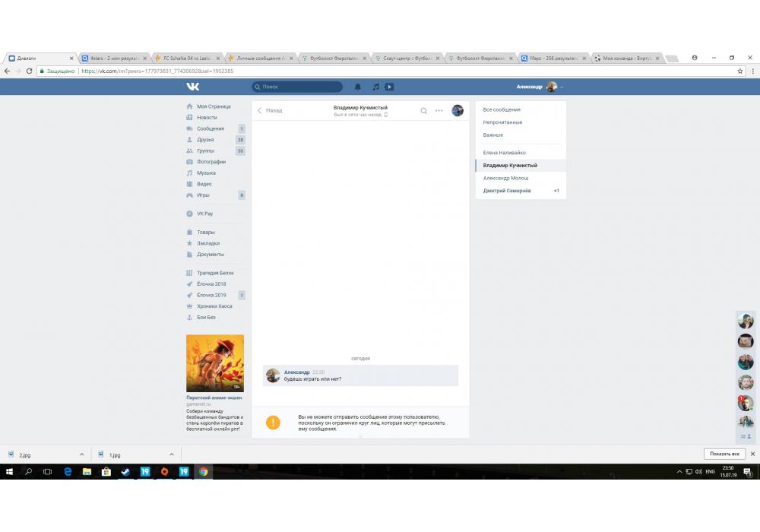The image size is (760, 532).
Task: Open the three-dots conversation actions menu
Action: point(439,110)
